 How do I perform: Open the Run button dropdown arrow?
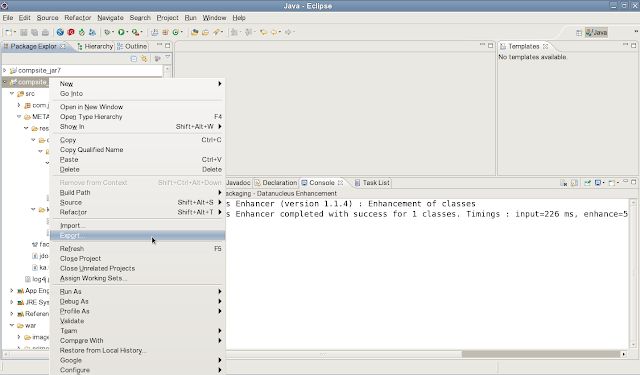[x=127, y=32]
